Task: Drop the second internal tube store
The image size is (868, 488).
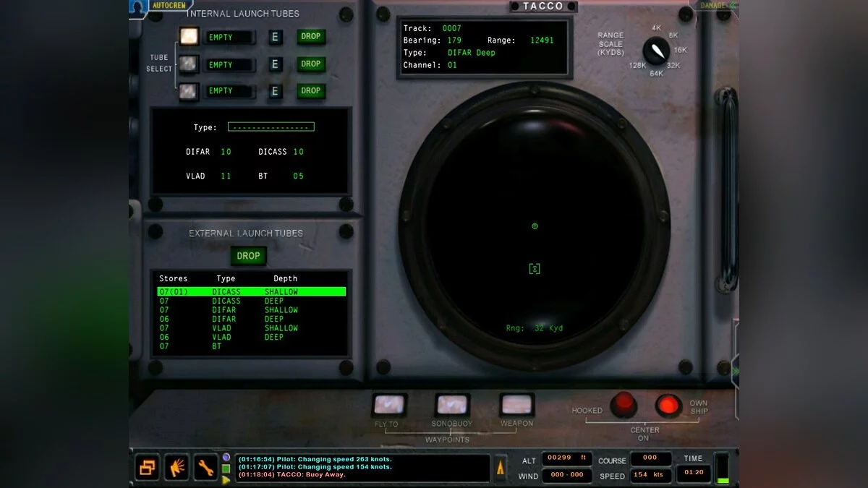Action: pyautogui.click(x=311, y=64)
